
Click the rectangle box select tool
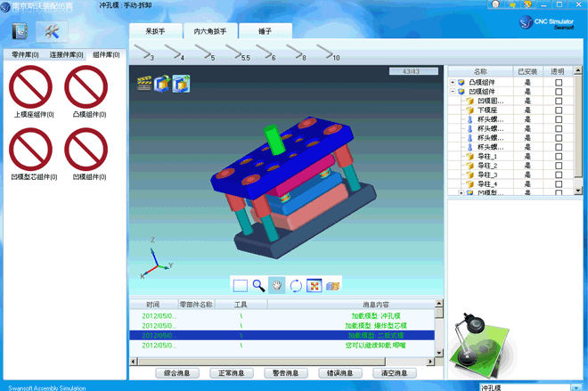[x=240, y=285]
